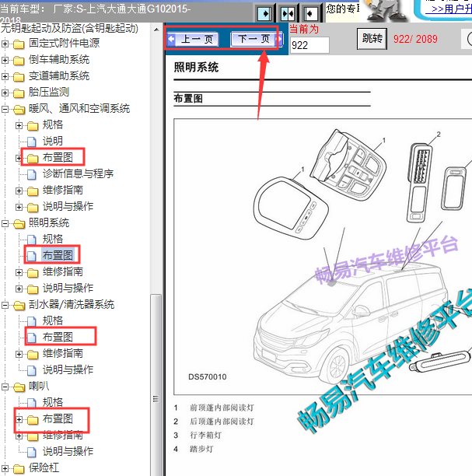Open 维修指南 folder under 刮水器/清洗器系统

pyautogui.click(x=63, y=353)
